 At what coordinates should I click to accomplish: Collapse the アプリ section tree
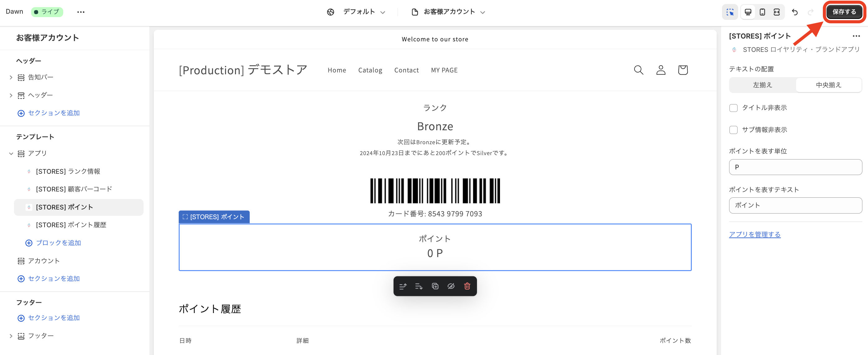pyautogui.click(x=11, y=154)
